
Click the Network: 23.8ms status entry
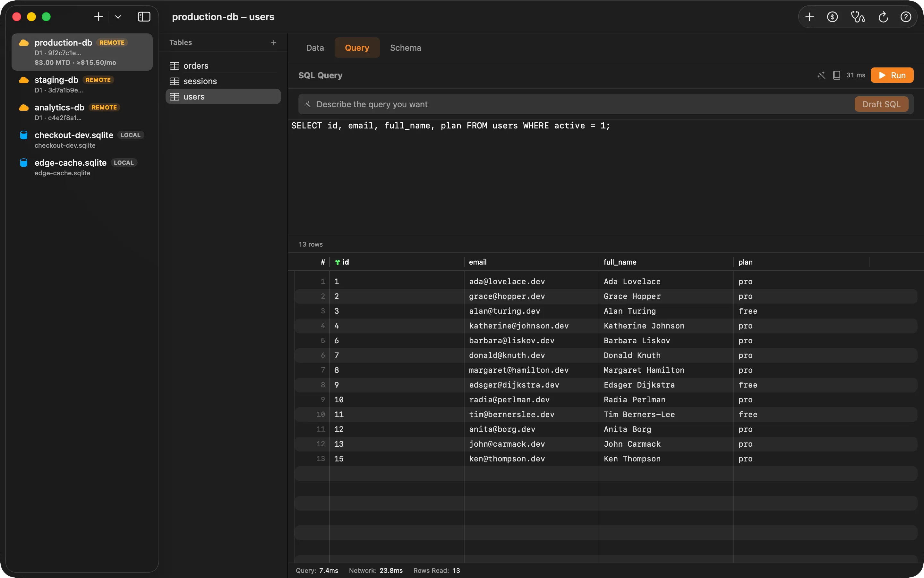click(376, 570)
